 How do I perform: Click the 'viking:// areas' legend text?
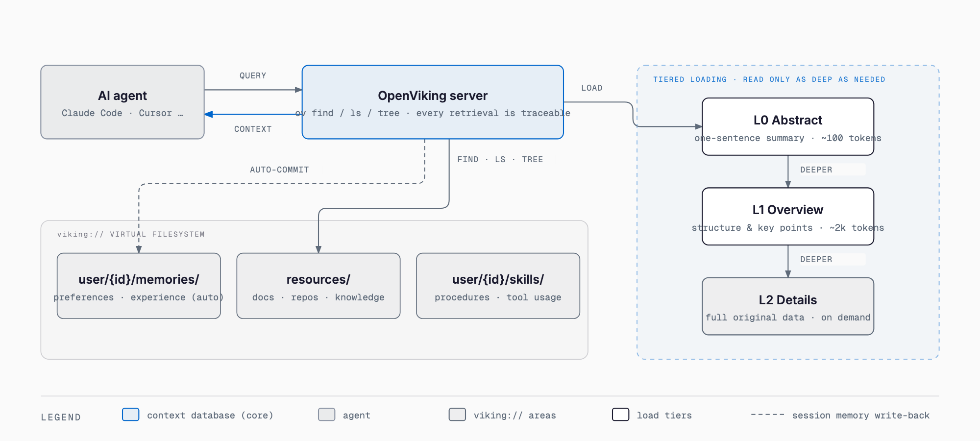[515, 416]
